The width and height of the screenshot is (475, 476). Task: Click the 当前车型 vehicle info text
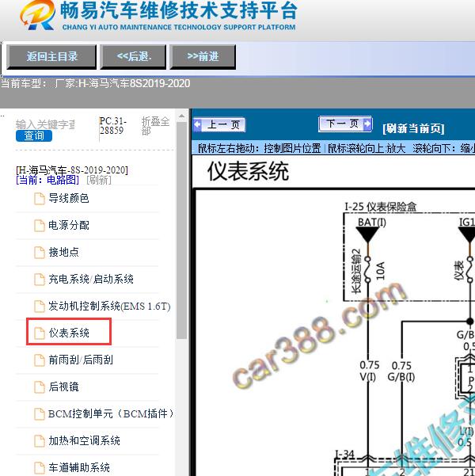pos(95,83)
